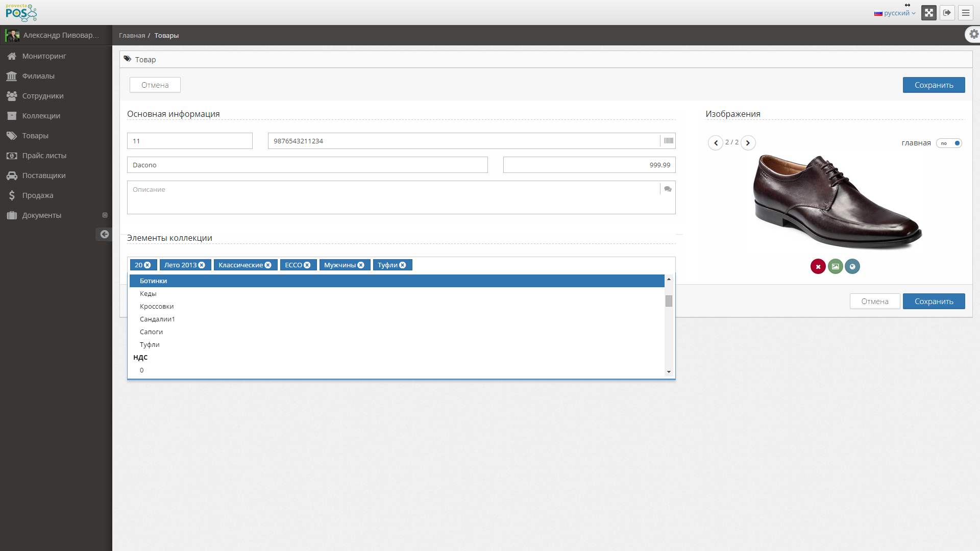Click the description comment icon
The image size is (980, 551).
668,189
